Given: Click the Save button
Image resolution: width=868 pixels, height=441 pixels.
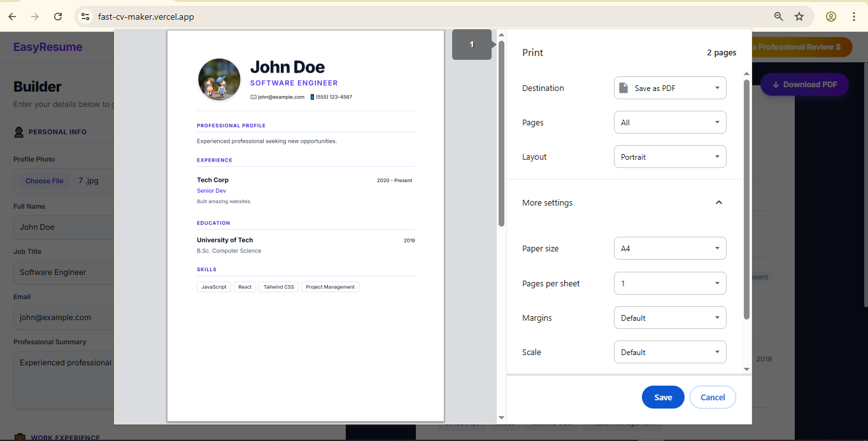Looking at the screenshot, I should tap(662, 396).
